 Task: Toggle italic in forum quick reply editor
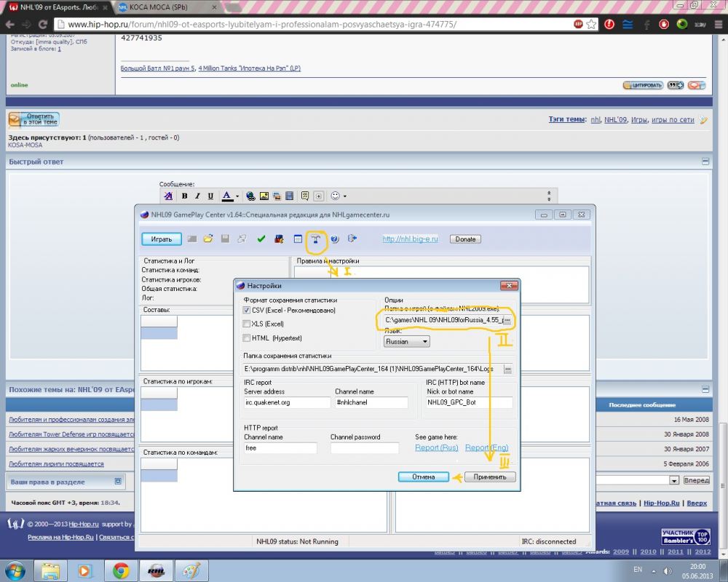point(197,196)
